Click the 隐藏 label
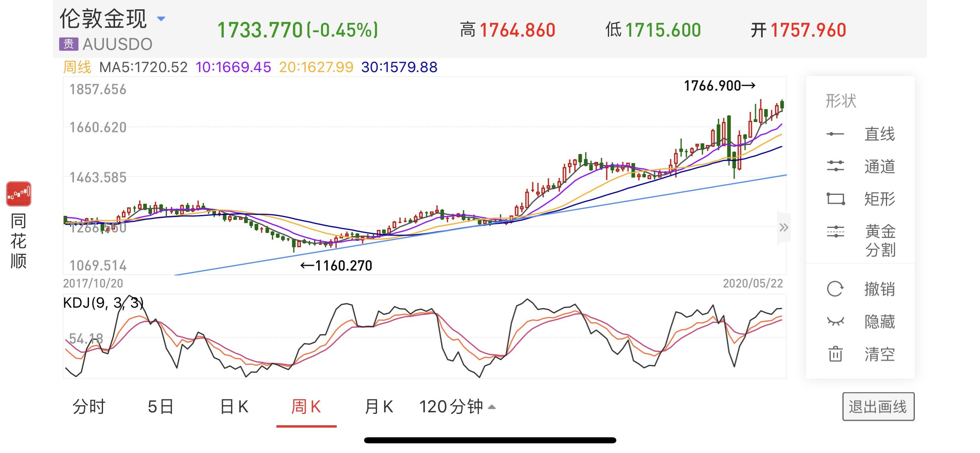Screen dimensions: 980x453 880,322
